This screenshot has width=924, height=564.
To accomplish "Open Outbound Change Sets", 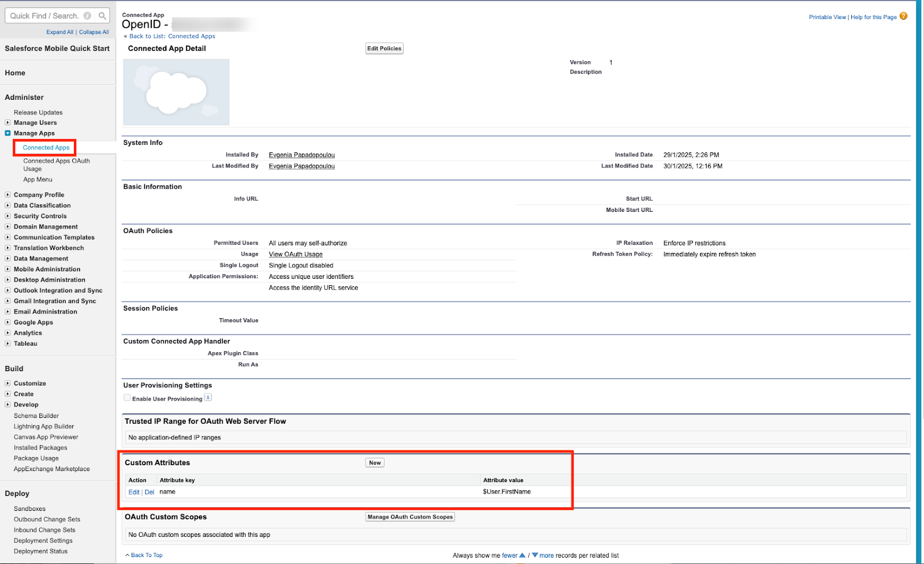I will pos(47,520).
